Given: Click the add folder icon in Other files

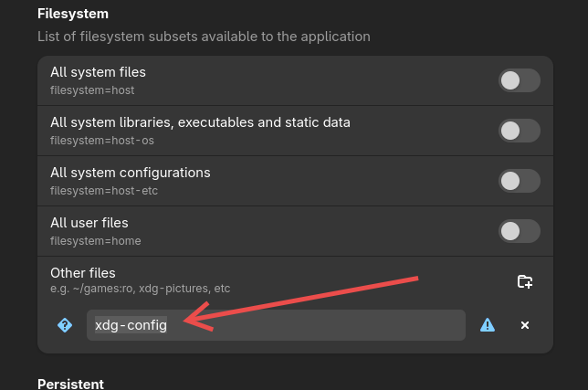Looking at the screenshot, I should [525, 281].
